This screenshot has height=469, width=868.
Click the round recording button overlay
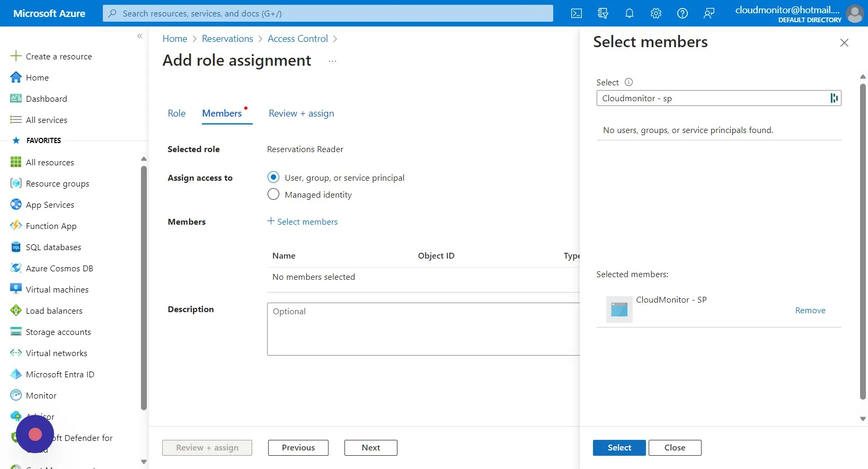pos(35,435)
